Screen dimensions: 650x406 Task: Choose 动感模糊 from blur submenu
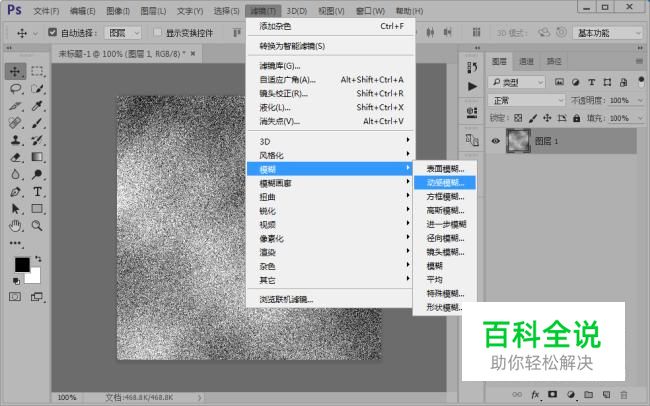coord(445,182)
